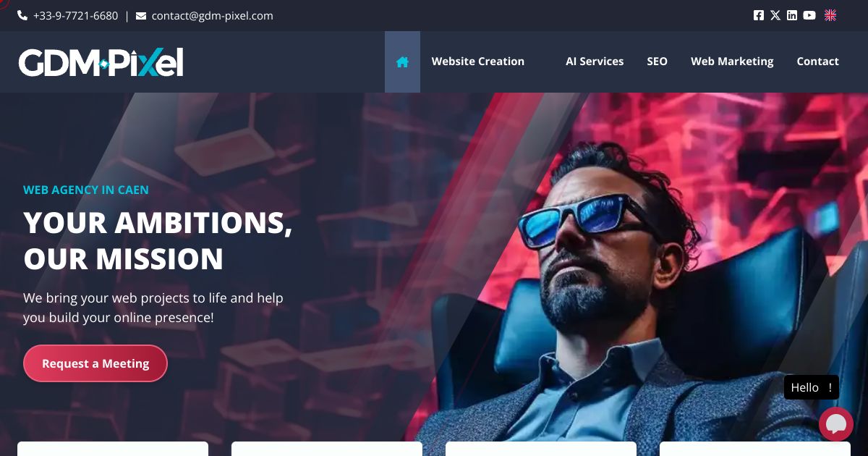Viewport: 868px width, 456px height.
Task: Call the +33-9-7721-6680 phone link
Action: pyautogui.click(x=75, y=15)
